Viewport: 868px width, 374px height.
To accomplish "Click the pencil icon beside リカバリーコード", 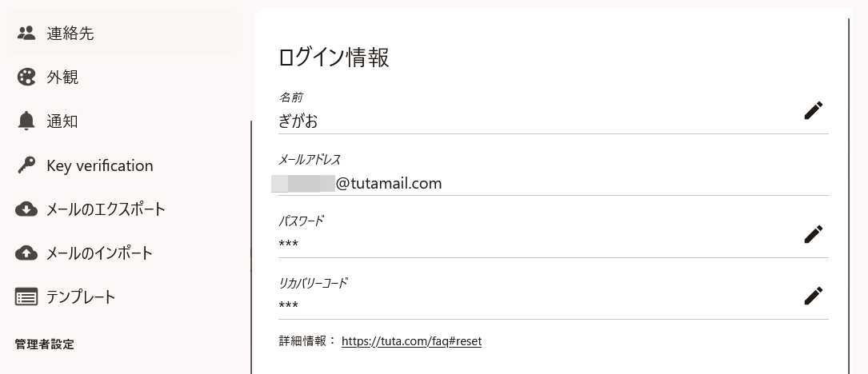I will pyautogui.click(x=813, y=296).
